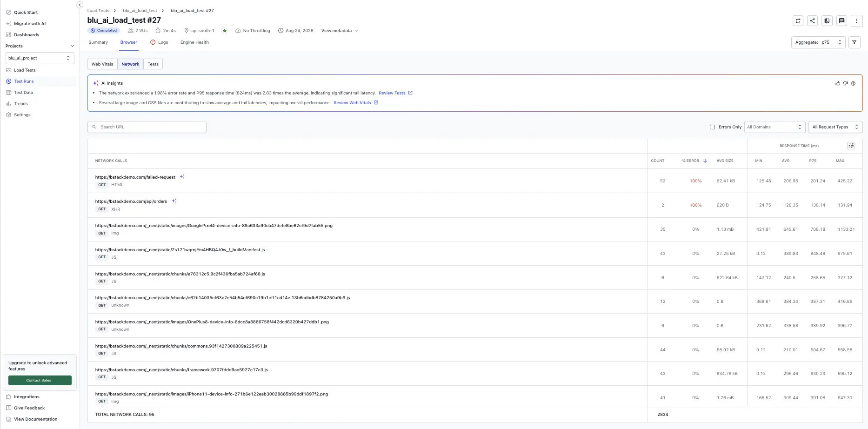The height and width of the screenshot is (429, 868).
Task: Open the comments icon button
Action: (x=841, y=20)
